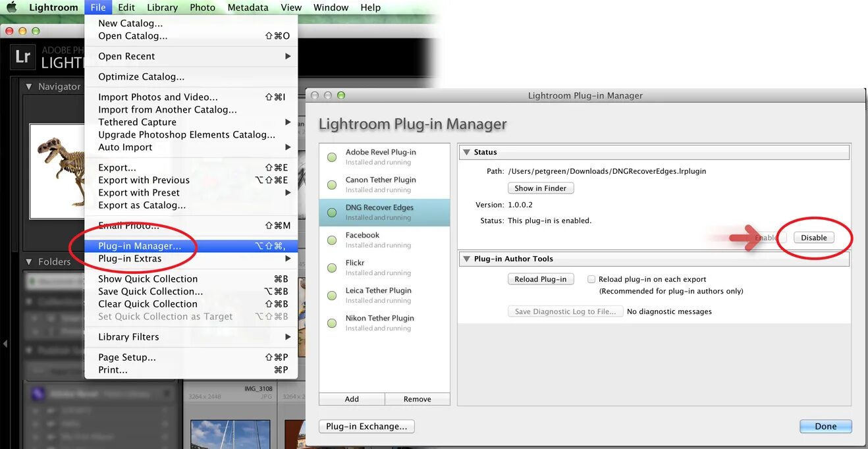Open the Lightroom application menu
This screenshot has width=868, height=449.
tap(53, 7)
